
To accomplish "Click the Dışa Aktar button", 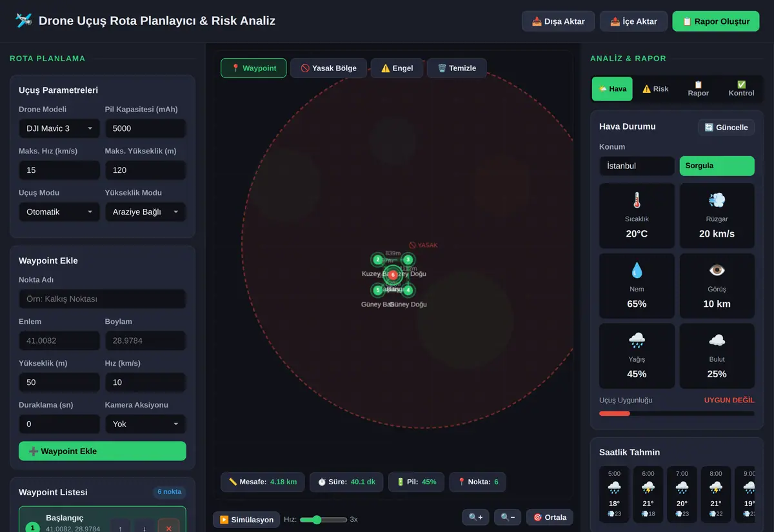I will [559, 21].
